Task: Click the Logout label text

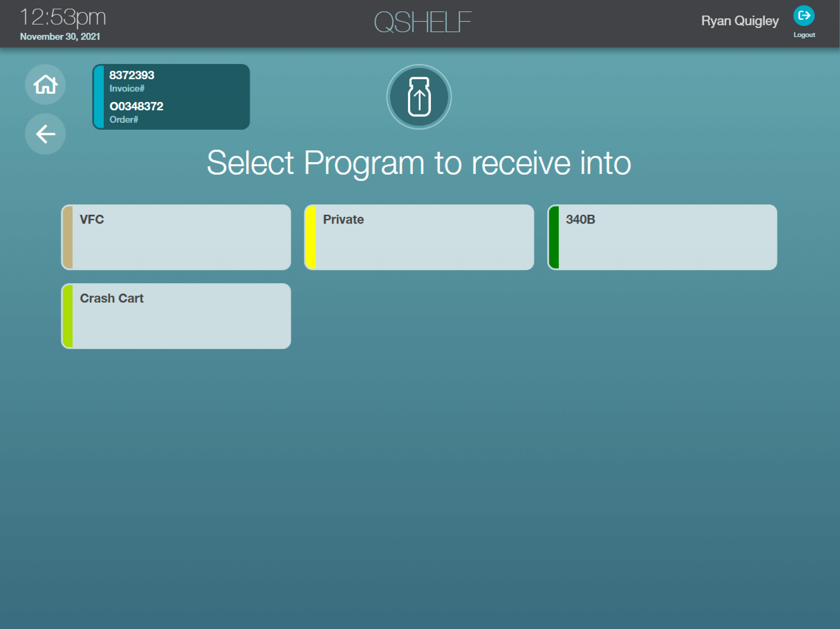Action: click(x=804, y=35)
